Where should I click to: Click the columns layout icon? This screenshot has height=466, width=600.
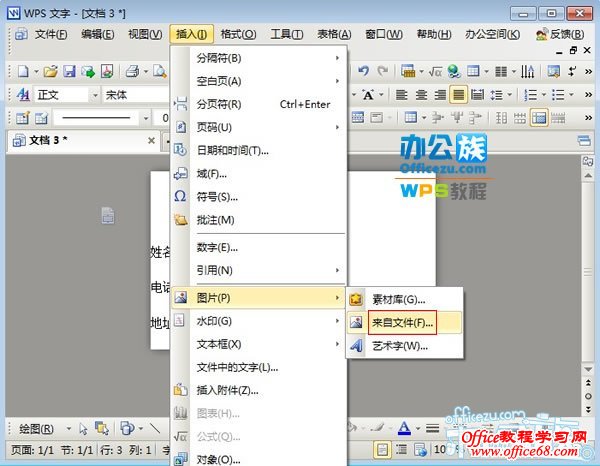pyautogui.click(x=501, y=71)
